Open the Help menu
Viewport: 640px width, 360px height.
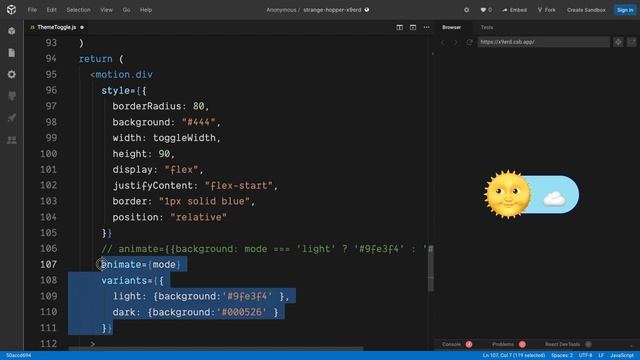click(x=146, y=10)
